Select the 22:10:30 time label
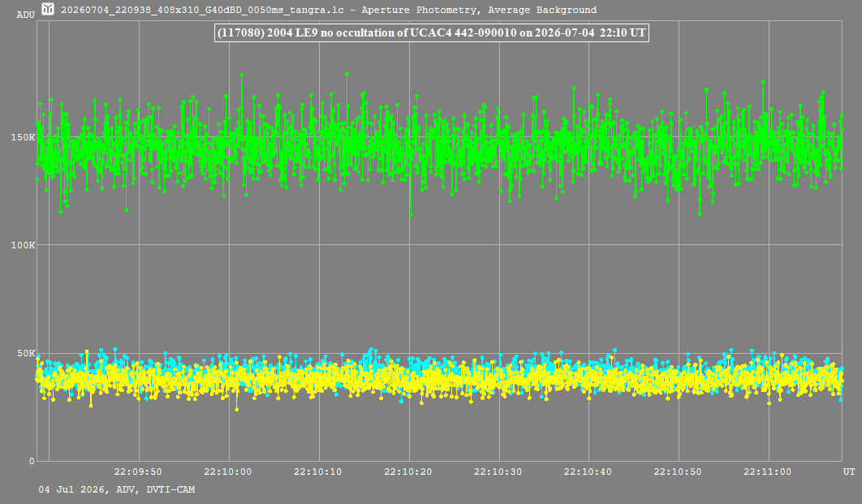Viewport: 862px width, 504px height. [498, 472]
